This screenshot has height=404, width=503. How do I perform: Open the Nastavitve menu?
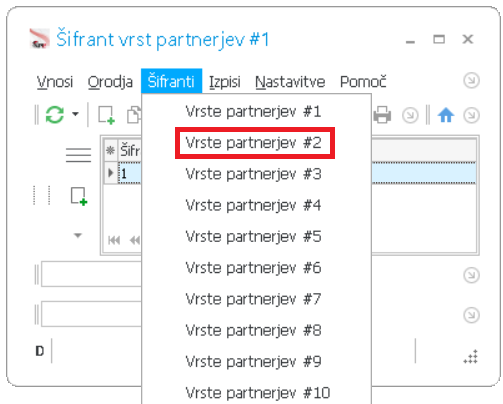click(x=290, y=82)
